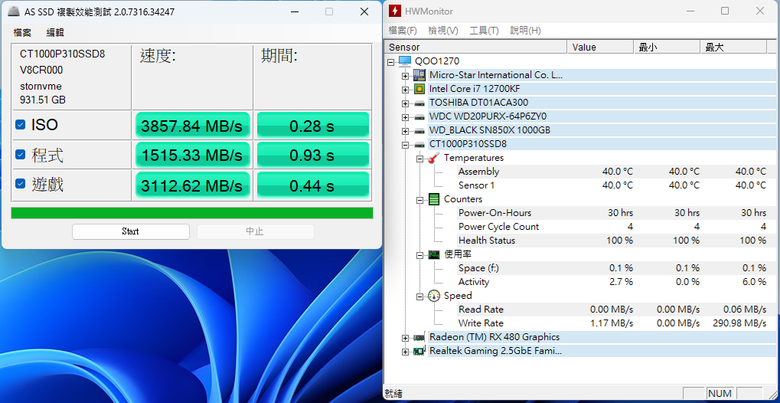780x403 pixels.
Task: Click the NUM indicator in HWMonitor status bar
Action: pyautogui.click(x=719, y=394)
